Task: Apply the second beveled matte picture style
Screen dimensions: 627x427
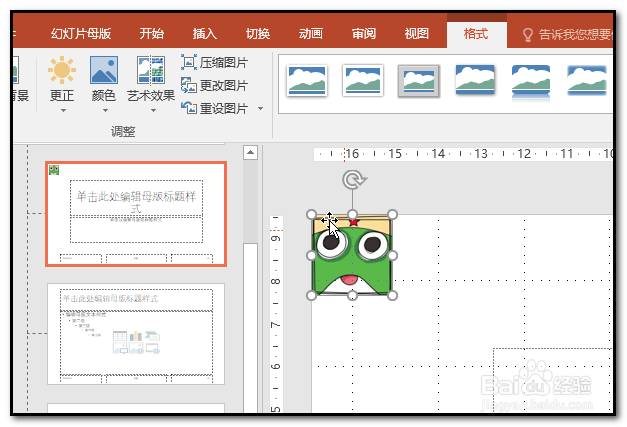Action: point(363,81)
